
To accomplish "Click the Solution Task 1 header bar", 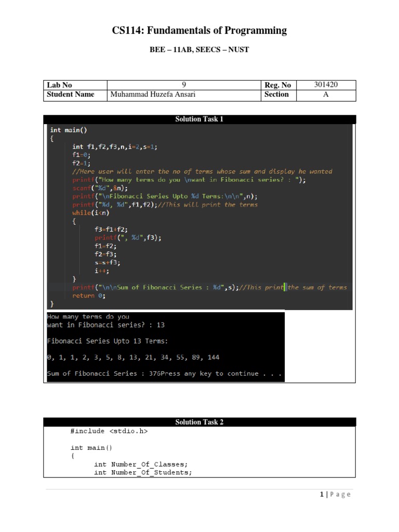I will coord(199,119).
